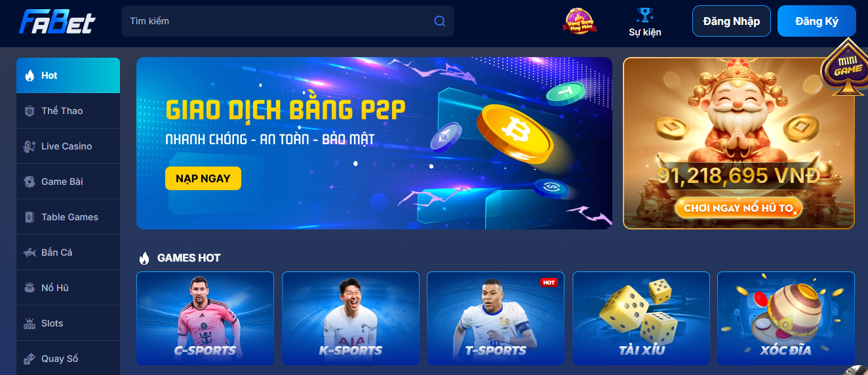Select Table Games in sidebar
The image size is (868, 375).
point(68,217)
